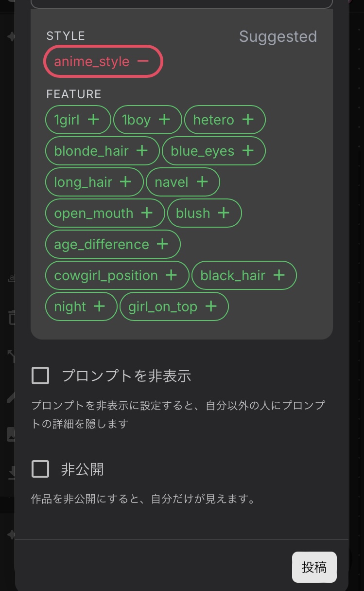Add the blush feature tag
Screen dimensions: 364x591
coord(224,213)
